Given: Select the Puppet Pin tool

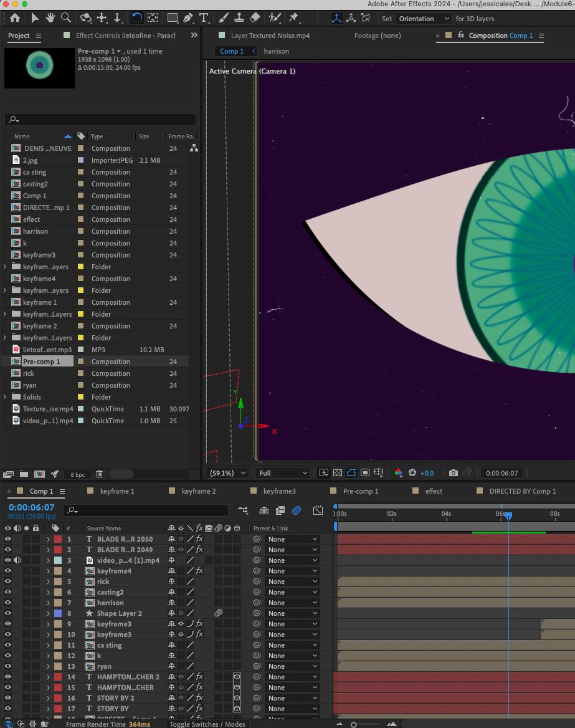Looking at the screenshot, I should 294,18.
